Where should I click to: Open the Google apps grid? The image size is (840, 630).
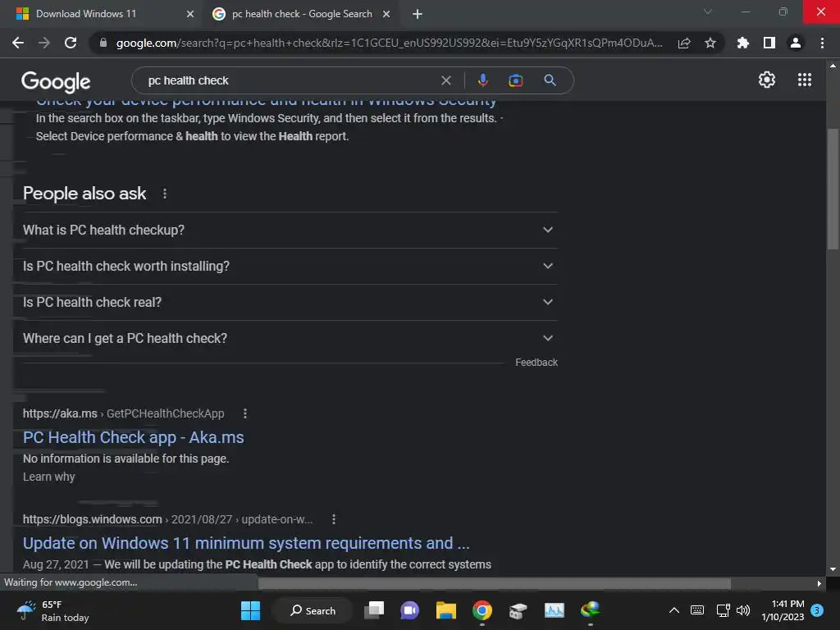805,80
